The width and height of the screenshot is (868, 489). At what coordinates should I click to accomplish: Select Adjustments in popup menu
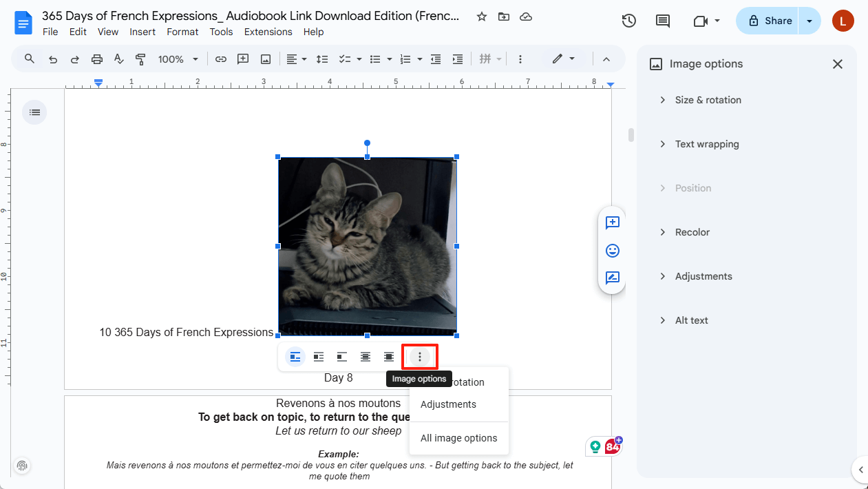(x=448, y=404)
